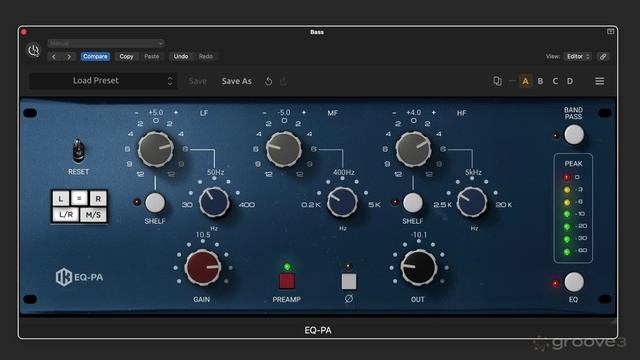The image size is (640, 360).
Task: Toggle the plugin power bypass icon
Action: 33,50
